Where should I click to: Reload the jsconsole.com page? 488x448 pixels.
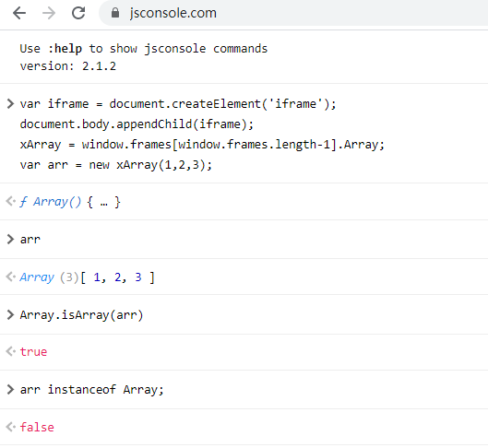[78, 13]
